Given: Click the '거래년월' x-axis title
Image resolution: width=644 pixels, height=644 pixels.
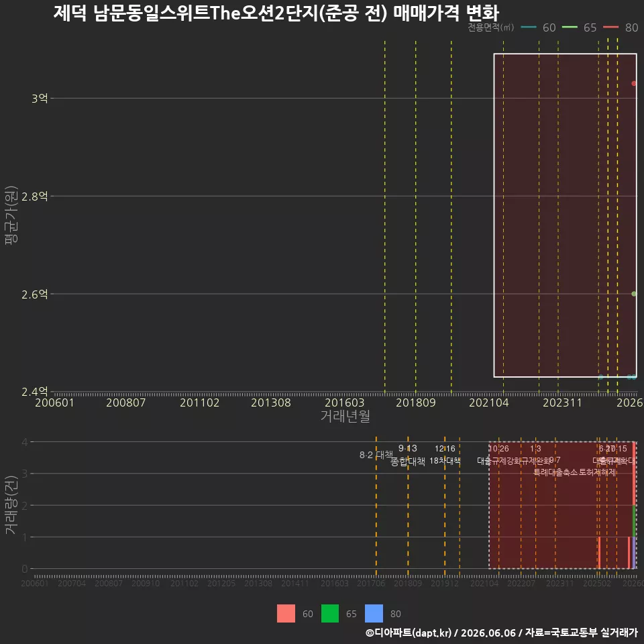Looking at the screenshot, I should (345, 416).
